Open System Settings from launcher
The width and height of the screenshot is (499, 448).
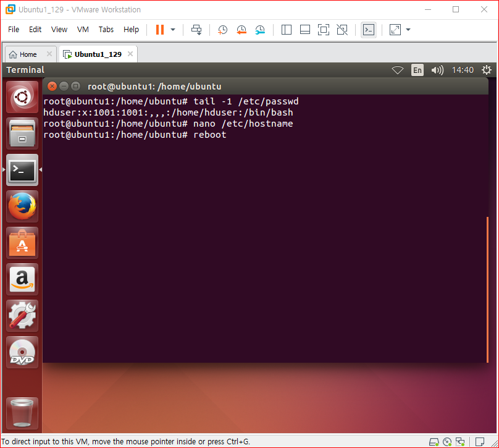pyautogui.click(x=22, y=316)
